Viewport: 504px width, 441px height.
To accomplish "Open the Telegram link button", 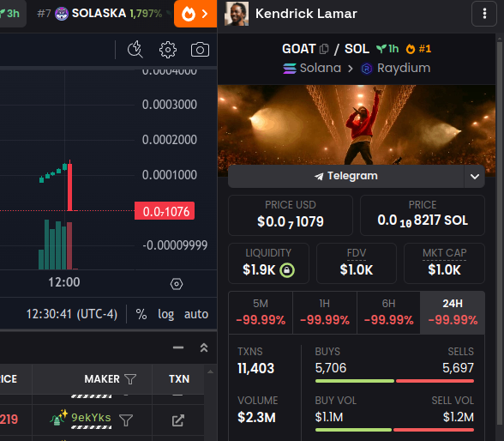I will pyautogui.click(x=346, y=176).
